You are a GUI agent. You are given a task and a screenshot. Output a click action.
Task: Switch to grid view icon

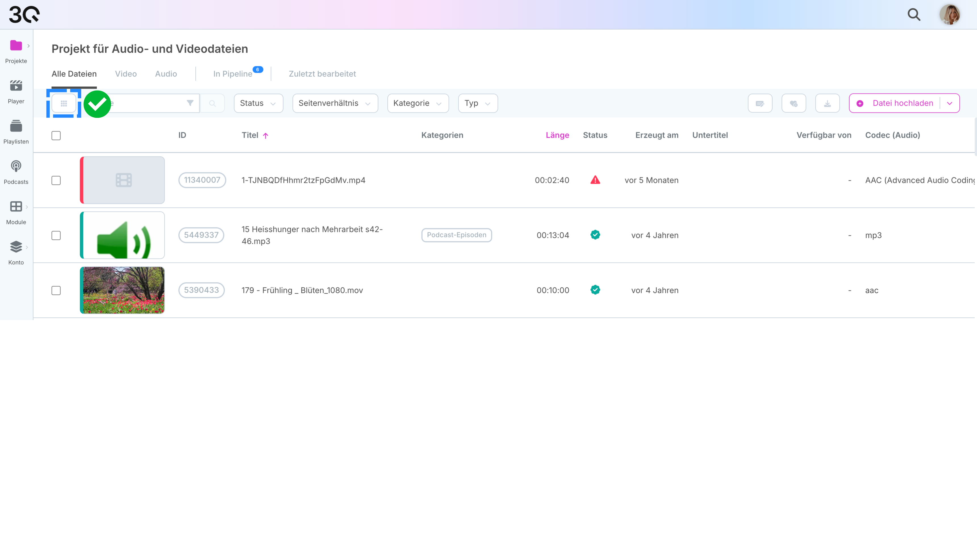point(64,103)
